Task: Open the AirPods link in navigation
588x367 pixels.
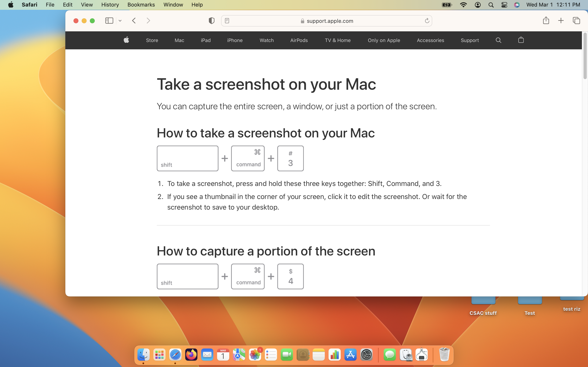Action: [x=299, y=40]
